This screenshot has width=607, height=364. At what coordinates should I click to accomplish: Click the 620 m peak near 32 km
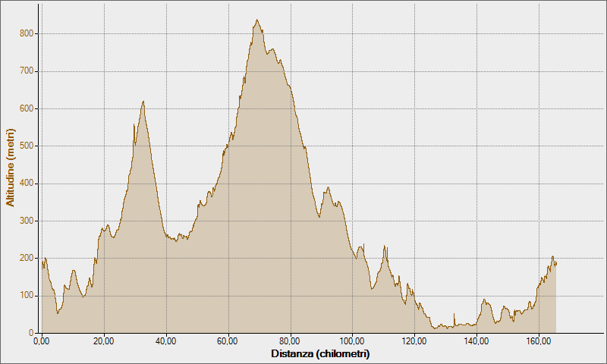[143, 102]
